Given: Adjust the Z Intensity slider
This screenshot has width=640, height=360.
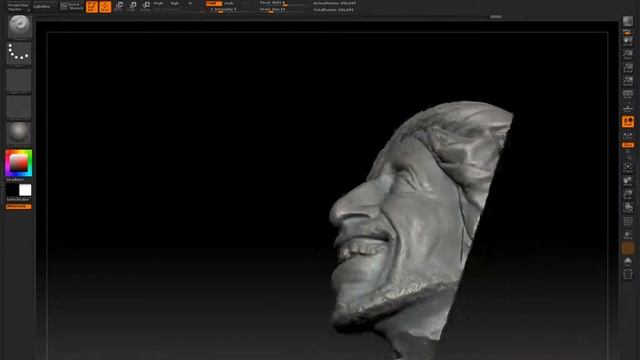Looking at the screenshot, I should 229,9.
